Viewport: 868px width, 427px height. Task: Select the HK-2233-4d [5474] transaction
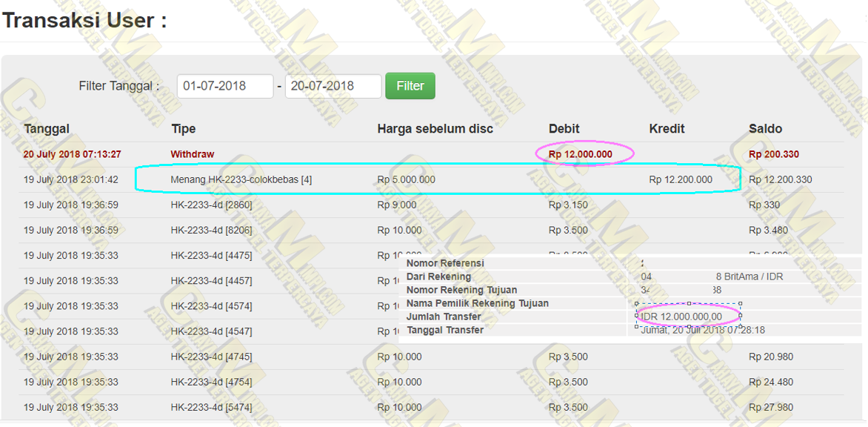point(211,407)
